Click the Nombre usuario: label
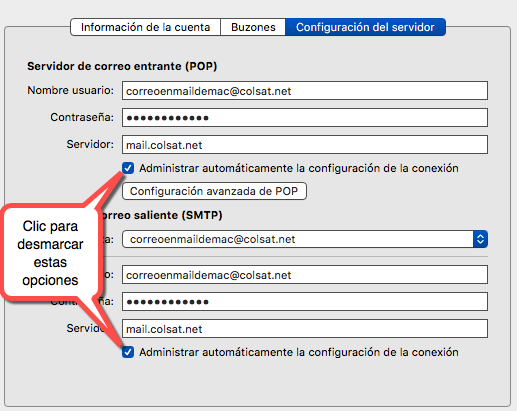Viewport: 517px width, 411px height. [x=70, y=90]
